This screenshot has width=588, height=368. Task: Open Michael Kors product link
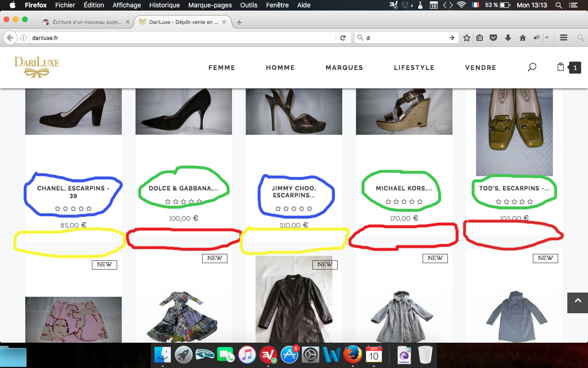click(404, 188)
